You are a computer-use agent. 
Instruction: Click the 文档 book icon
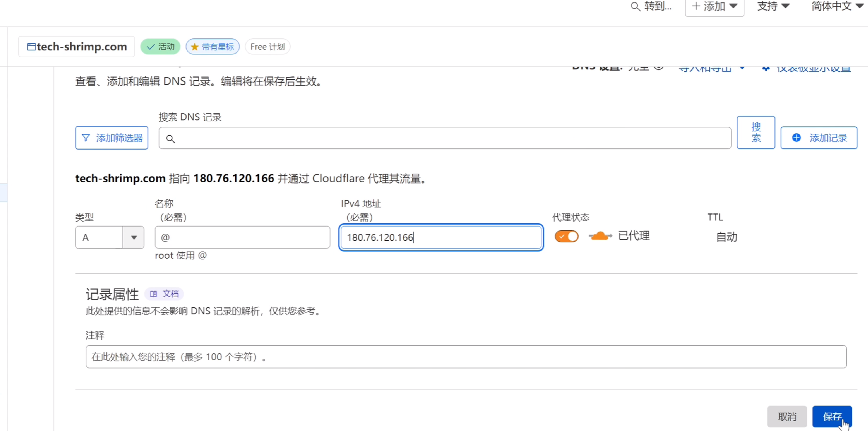coord(154,294)
